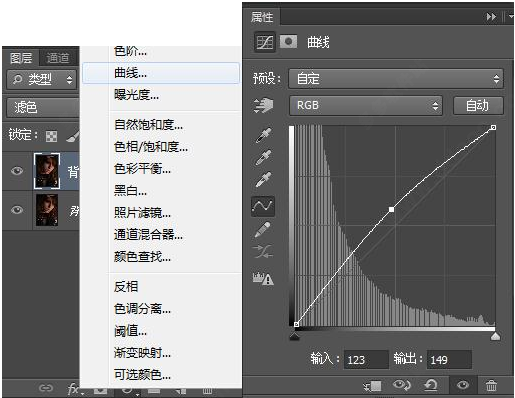The height and width of the screenshot is (398, 515).
Task: Select the 属性 panel tab
Action: [x=262, y=17]
